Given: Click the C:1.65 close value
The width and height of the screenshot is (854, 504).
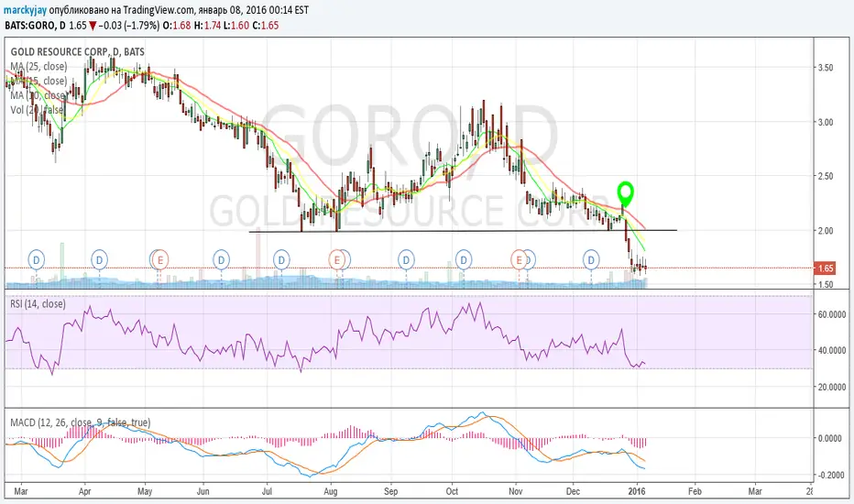Looking at the screenshot, I should coord(265,25).
